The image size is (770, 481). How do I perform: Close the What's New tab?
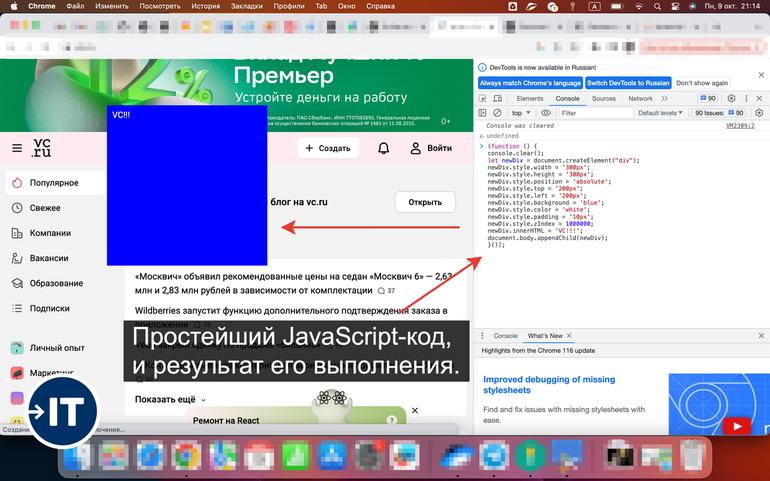[569, 336]
